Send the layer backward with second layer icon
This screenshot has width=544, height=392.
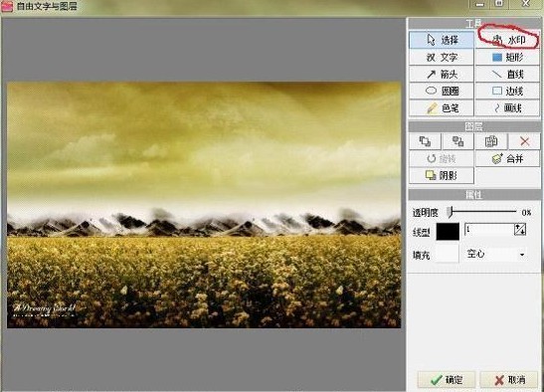(457, 141)
